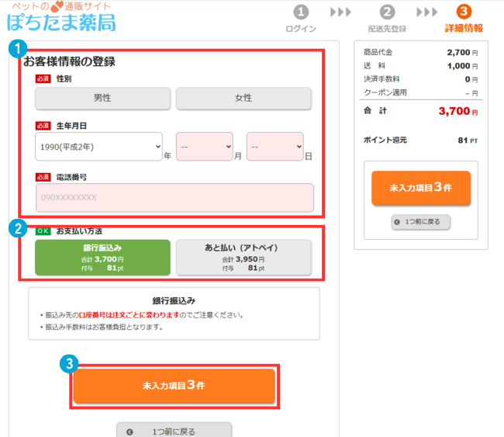Screen dimensions: 504x437
Task: Click 1つ前に戻る button in the sidebar
Action: [420, 222]
